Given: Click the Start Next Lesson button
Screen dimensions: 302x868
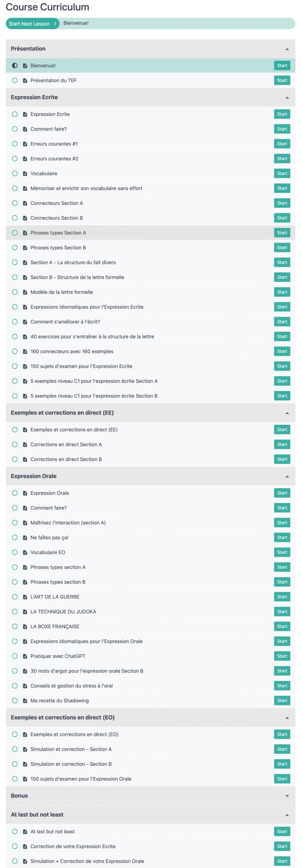Looking at the screenshot, I should (x=33, y=24).
